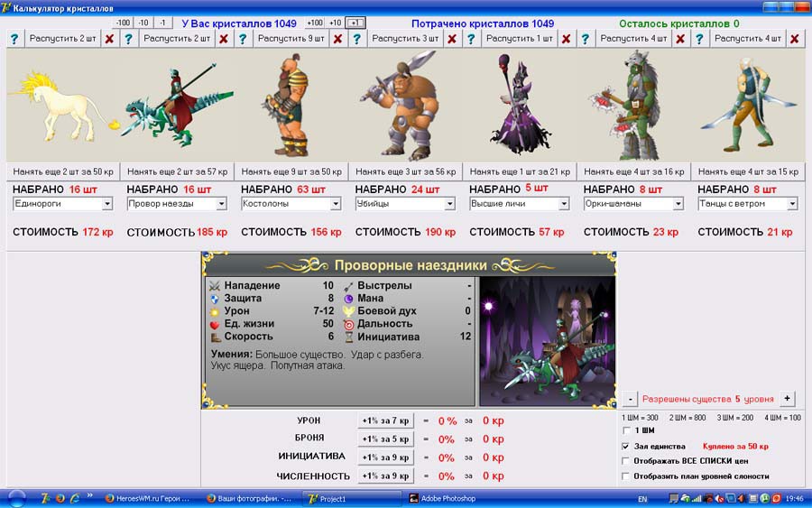
Task: Click the 19:46 taskbar clock
Action: tap(794, 499)
